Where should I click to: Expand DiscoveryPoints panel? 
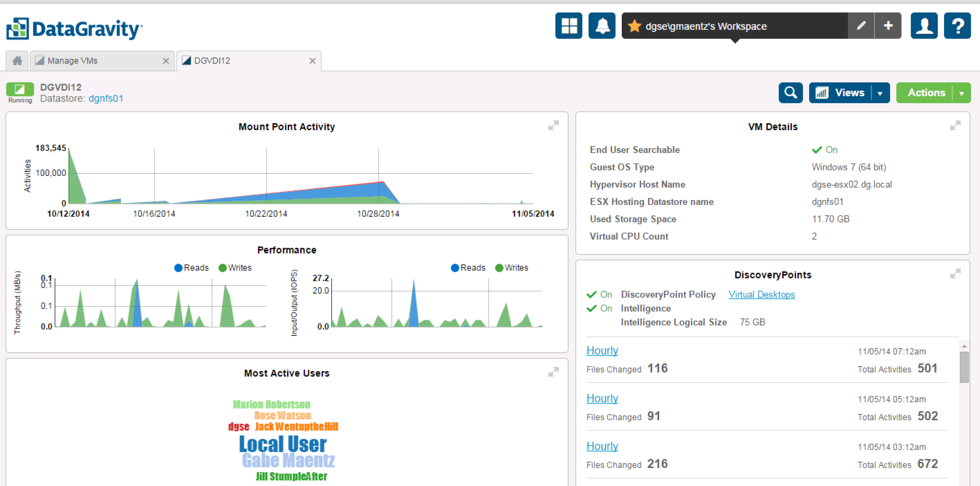click(955, 273)
